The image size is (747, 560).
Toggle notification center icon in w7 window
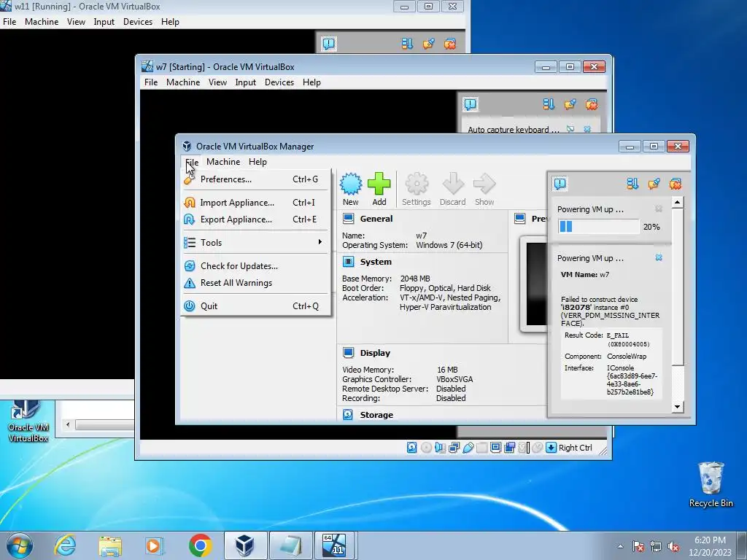[471, 104]
